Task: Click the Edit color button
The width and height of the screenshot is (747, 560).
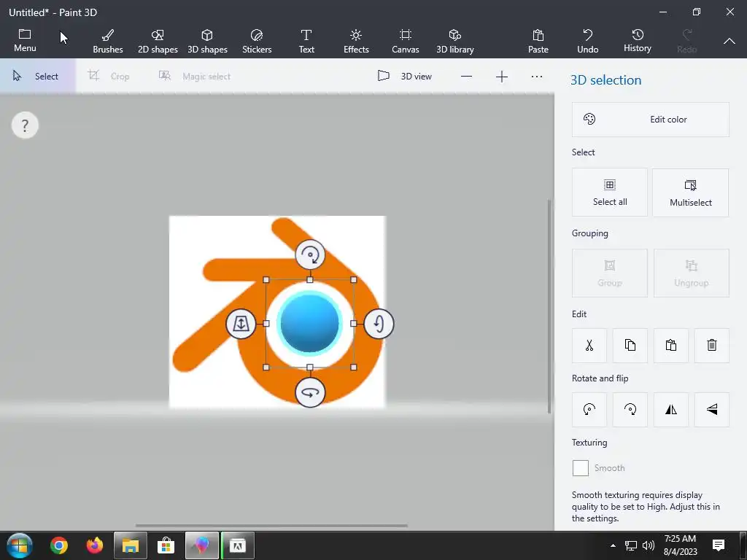Action: click(650, 120)
